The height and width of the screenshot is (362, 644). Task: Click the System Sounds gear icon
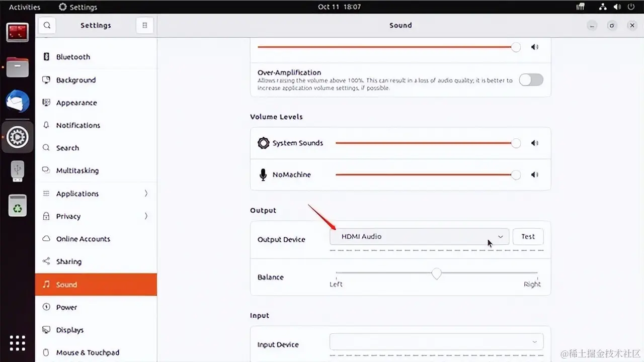click(263, 143)
